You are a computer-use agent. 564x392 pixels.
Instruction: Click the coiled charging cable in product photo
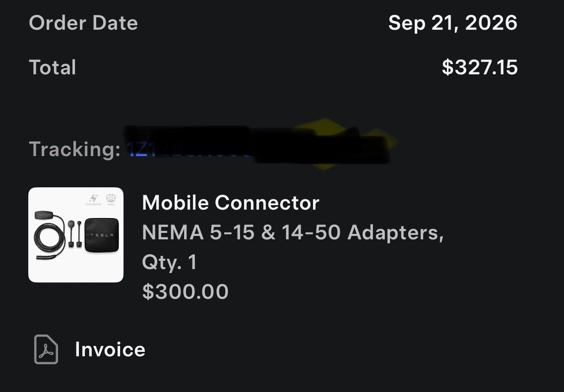(50, 235)
